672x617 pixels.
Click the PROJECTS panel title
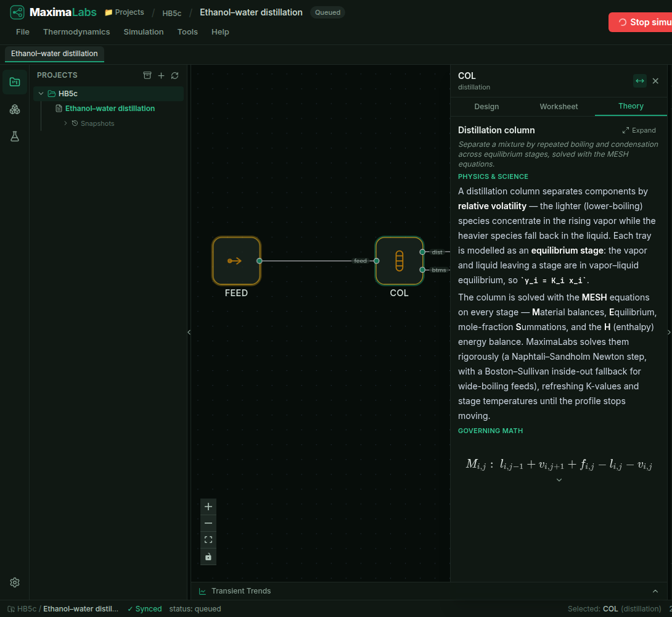(x=57, y=75)
